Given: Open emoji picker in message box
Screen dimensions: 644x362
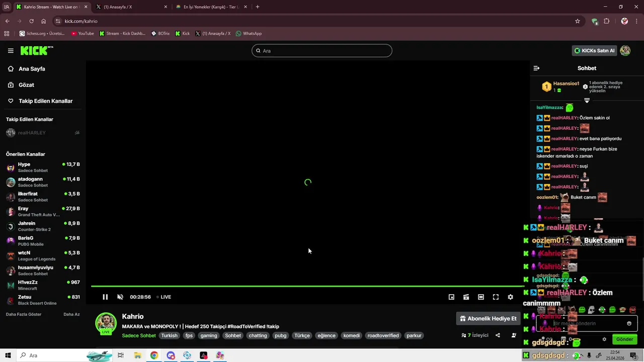Looking at the screenshot, I should coord(629,323).
